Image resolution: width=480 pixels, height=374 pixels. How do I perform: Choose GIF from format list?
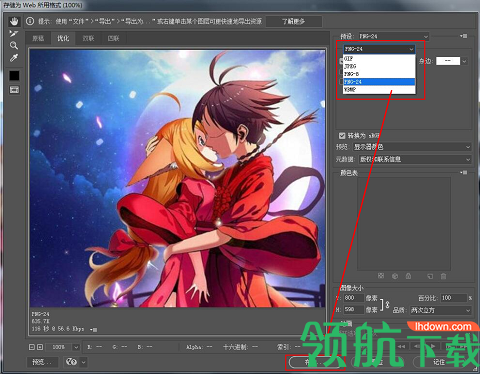coord(379,58)
